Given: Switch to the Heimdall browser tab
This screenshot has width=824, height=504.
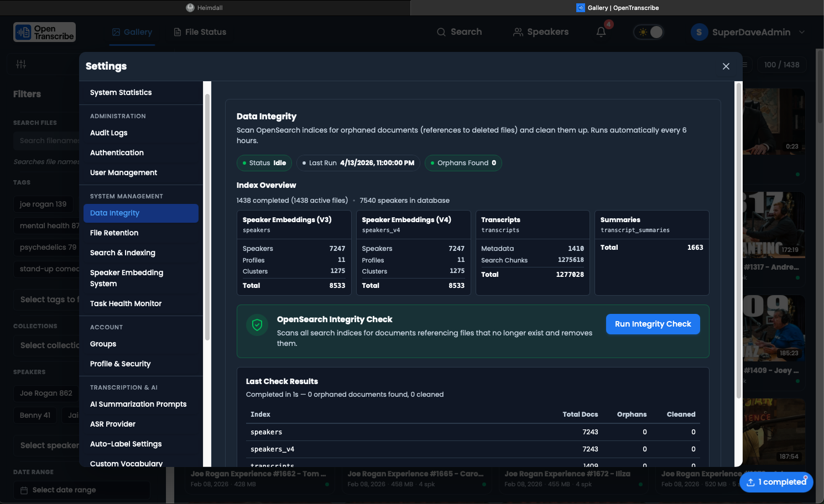Looking at the screenshot, I should pyautogui.click(x=205, y=8).
